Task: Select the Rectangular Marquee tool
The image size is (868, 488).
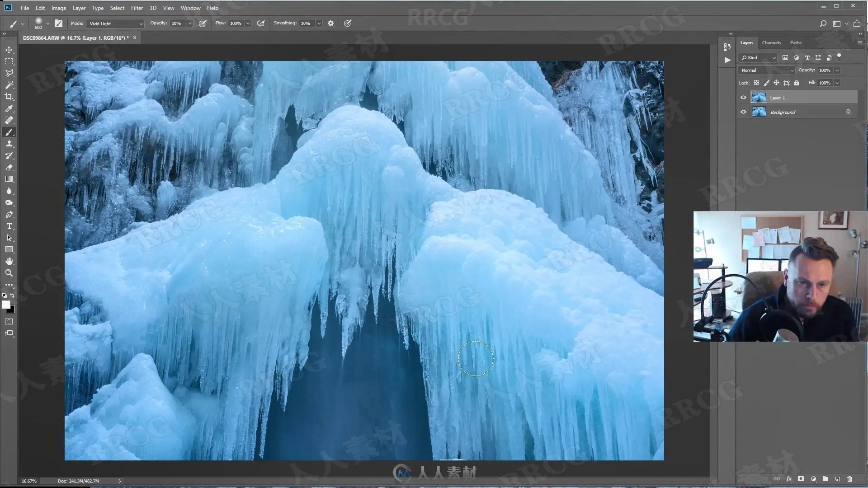Action: [9, 61]
